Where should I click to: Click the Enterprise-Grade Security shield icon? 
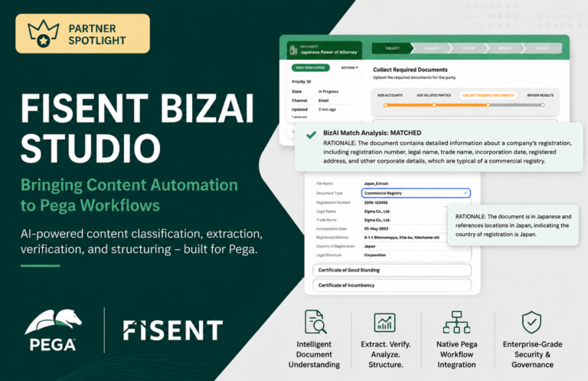(x=532, y=323)
